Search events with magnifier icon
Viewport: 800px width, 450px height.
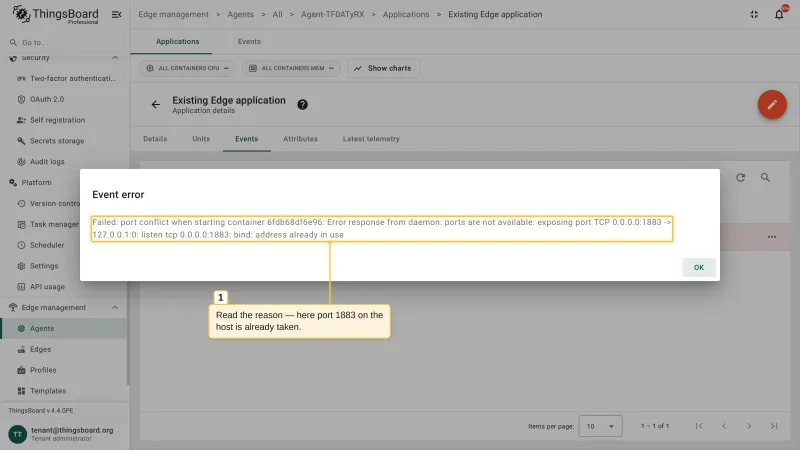[765, 178]
